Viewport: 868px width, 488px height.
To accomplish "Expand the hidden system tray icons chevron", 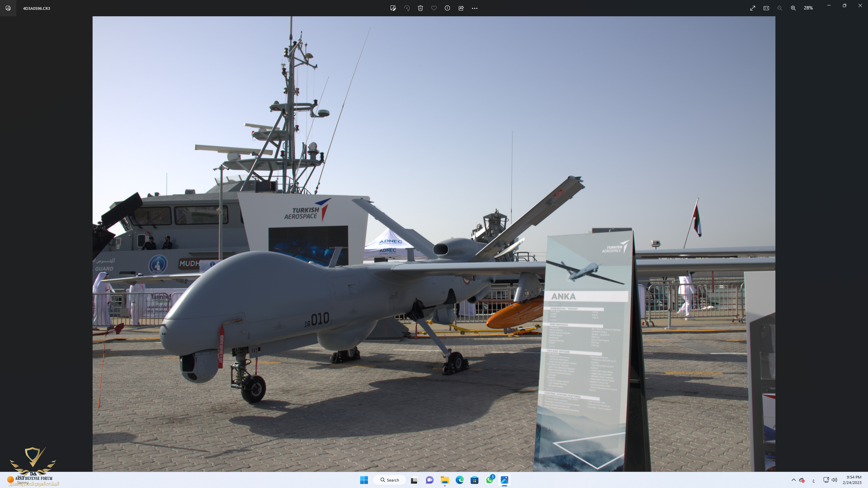I will (x=794, y=480).
